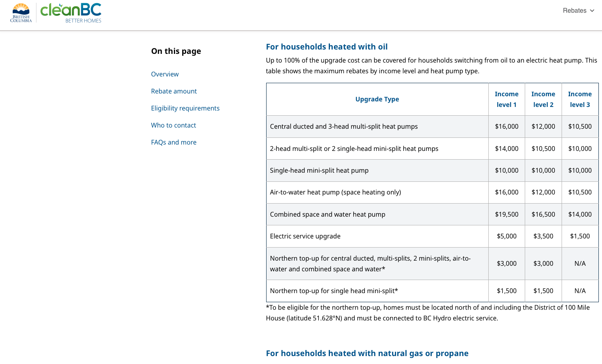The width and height of the screenshot is (602, 364).
Task: Jump to the Overview section
Action: pos(165,74)
